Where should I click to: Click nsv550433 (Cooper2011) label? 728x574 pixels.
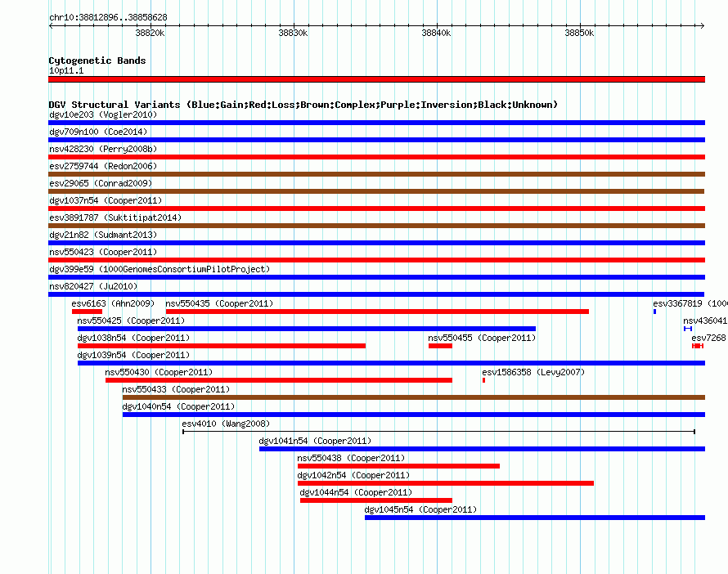click(x=176, y=389)
